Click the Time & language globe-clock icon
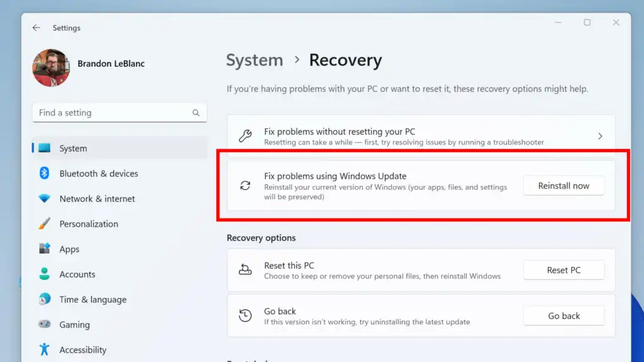644x362 pixels. (x=45, y=299)
